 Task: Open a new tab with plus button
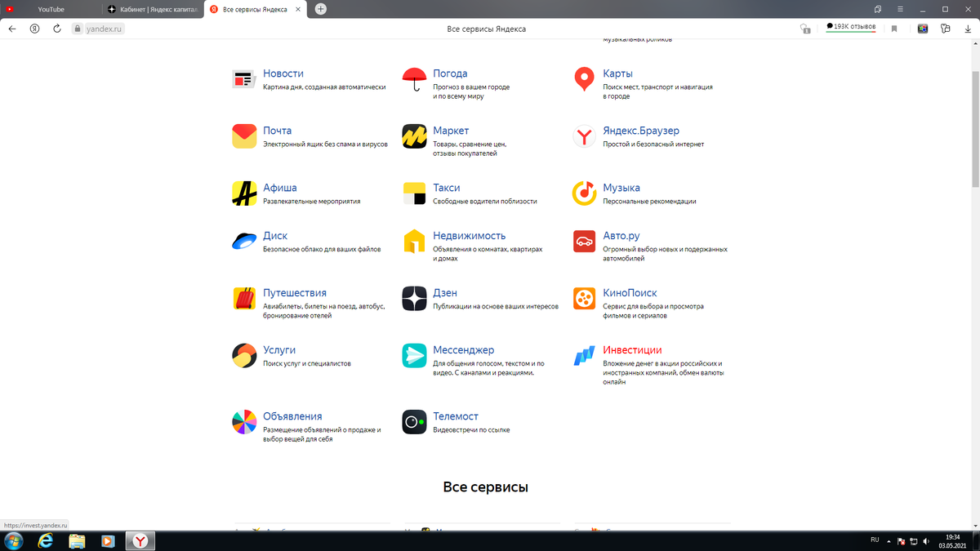[321, 9]
